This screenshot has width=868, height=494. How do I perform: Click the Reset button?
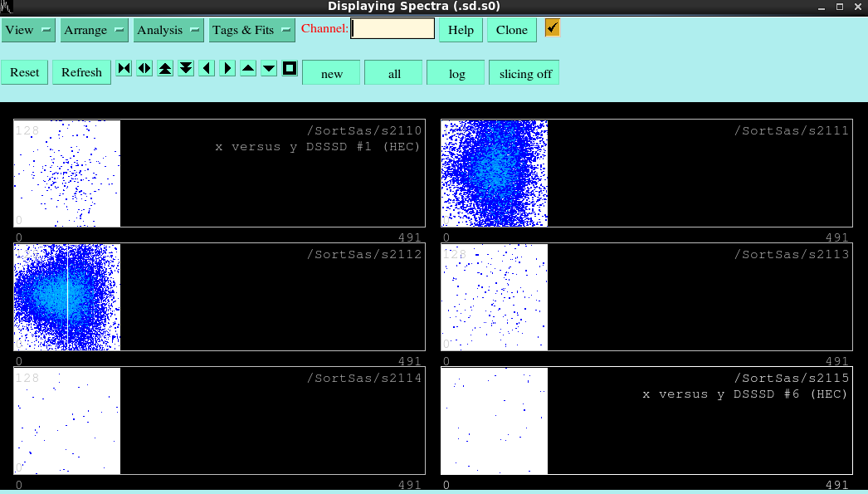pyautogui.click(x=24, y=72)
